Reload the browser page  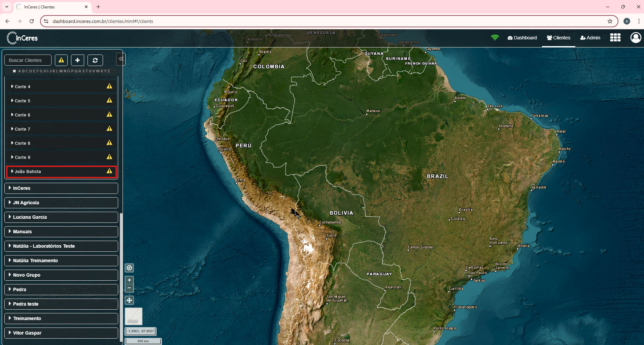tap(32, 21)
